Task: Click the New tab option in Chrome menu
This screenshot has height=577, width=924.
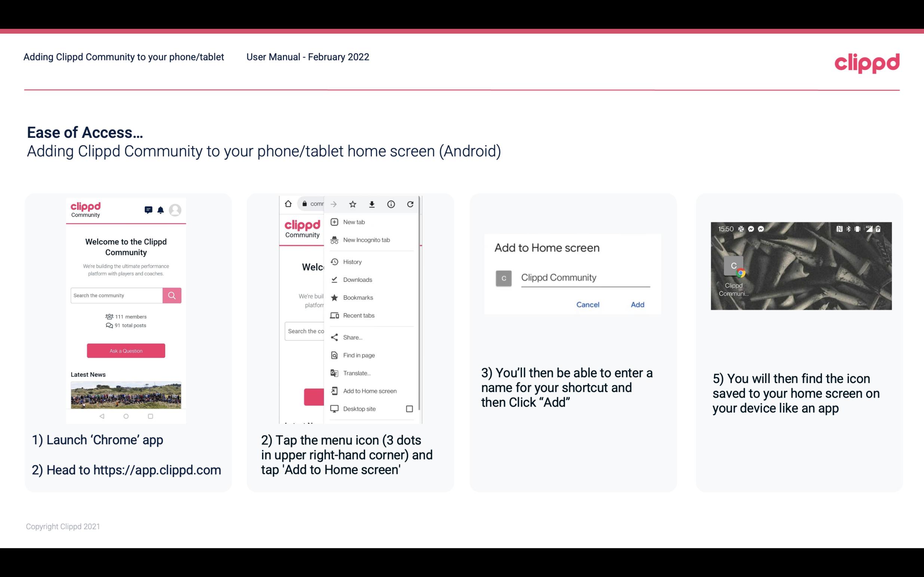Action: pyautogui.click(x=354, y=221)
